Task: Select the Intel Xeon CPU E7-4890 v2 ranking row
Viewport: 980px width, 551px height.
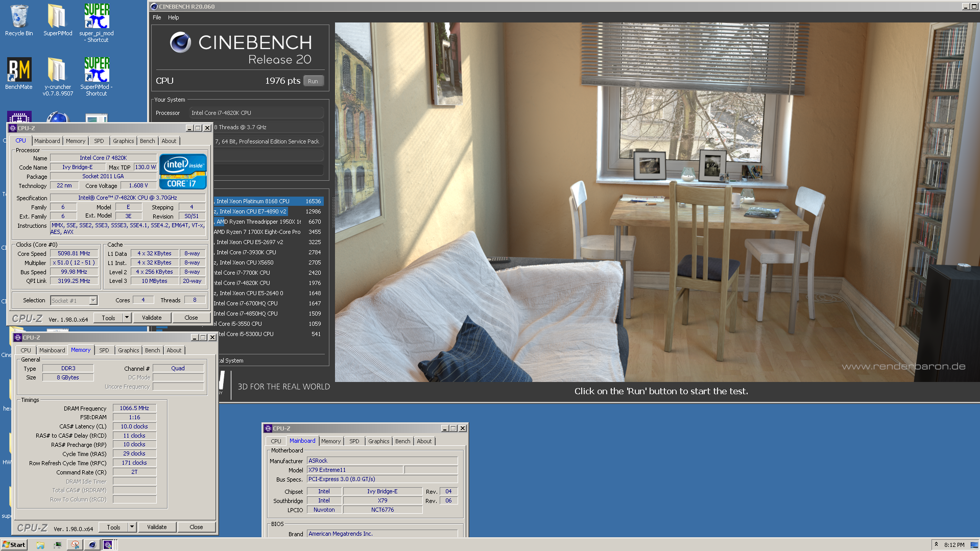Action: tap(268, 211)
